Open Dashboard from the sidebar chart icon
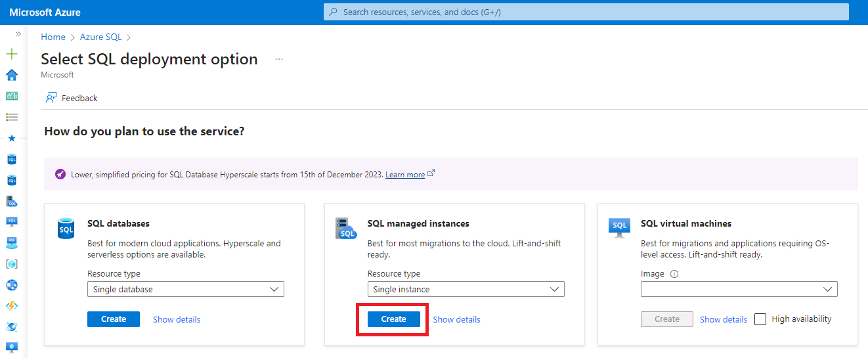This screenshot has width=868, height=358. 12,96
